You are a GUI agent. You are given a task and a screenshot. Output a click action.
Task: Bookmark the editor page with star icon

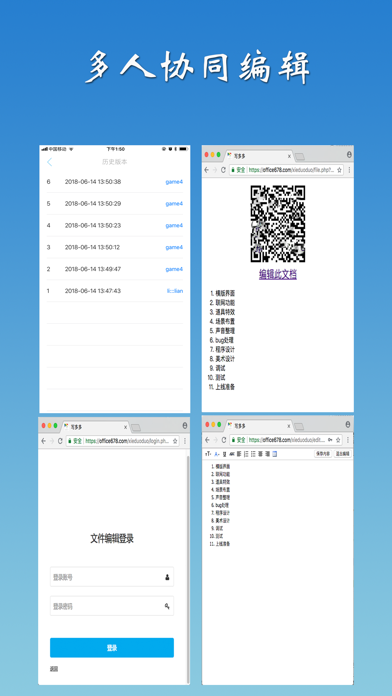338,440
